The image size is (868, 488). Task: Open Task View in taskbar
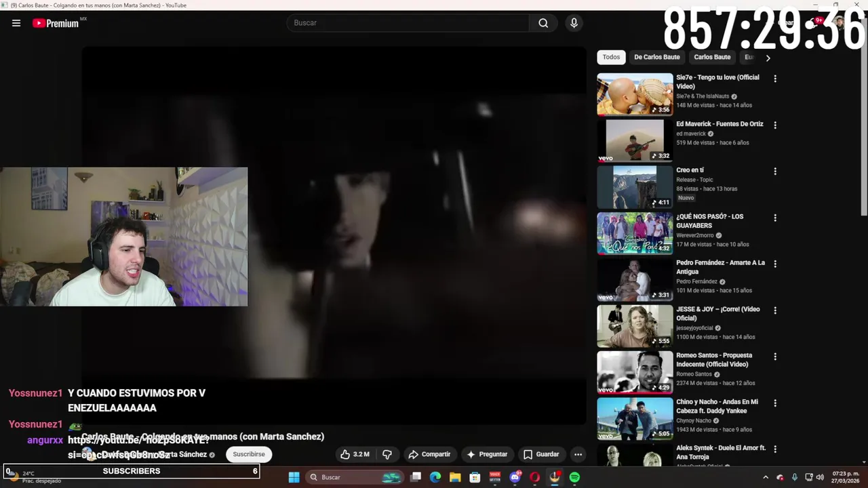point(416,477)
